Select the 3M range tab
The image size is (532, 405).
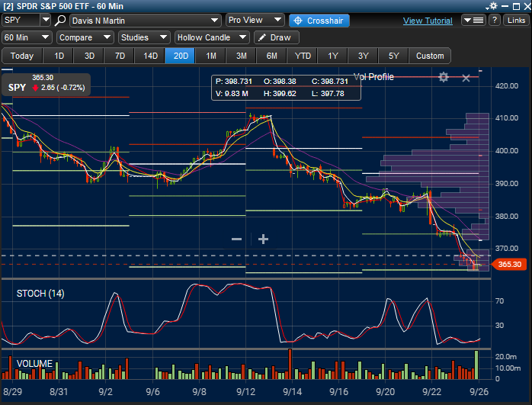click(x=242, y=56)
